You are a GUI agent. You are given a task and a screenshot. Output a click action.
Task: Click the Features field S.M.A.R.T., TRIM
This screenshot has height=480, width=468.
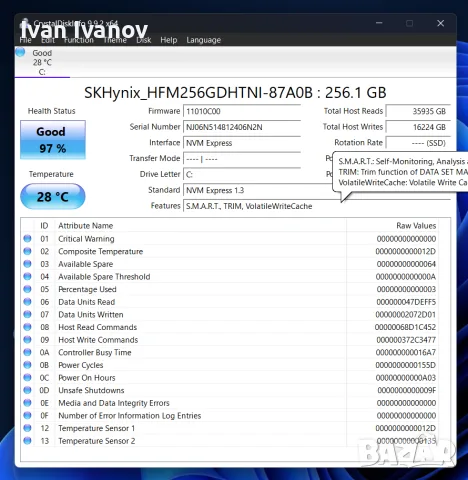(317, 206)
